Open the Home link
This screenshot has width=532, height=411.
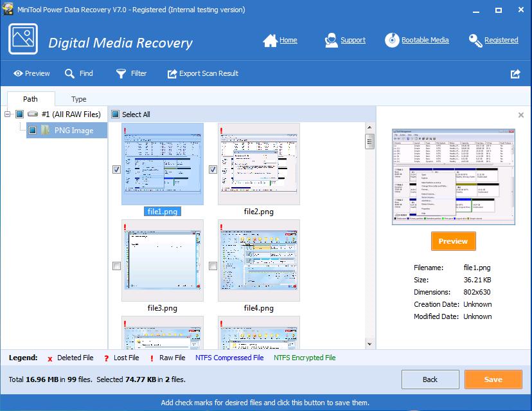tap(288, 40)
